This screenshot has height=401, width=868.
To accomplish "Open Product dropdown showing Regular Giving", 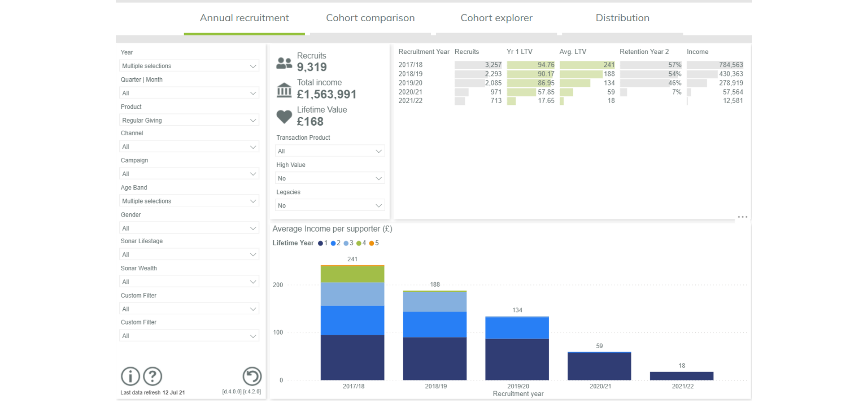I will (189, 120).
